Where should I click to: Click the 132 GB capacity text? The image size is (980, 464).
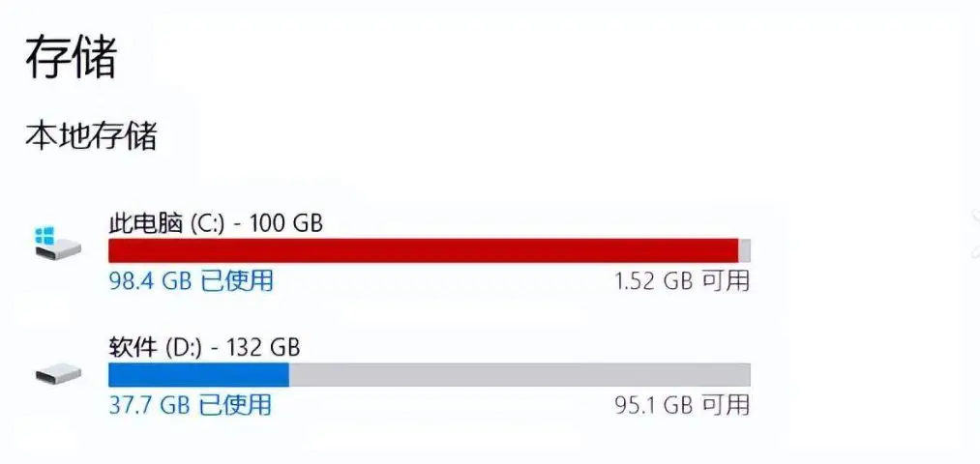264,346
